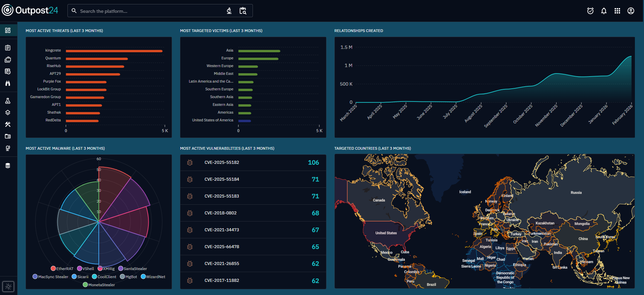Viewport: 644px width, 295px height.
Task: Open the dashboard grid icon in sidebar
Action: coord(8,30)
